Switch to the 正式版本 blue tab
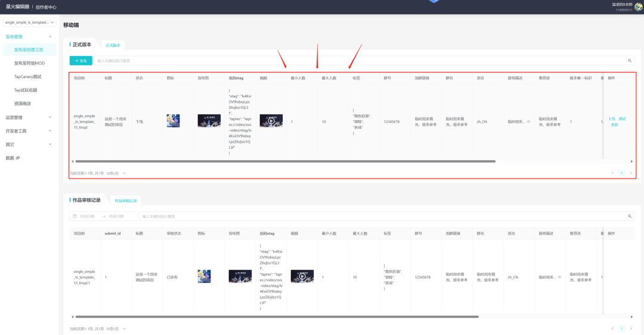This screenshot has height=335, width=644. click(113, 45)
